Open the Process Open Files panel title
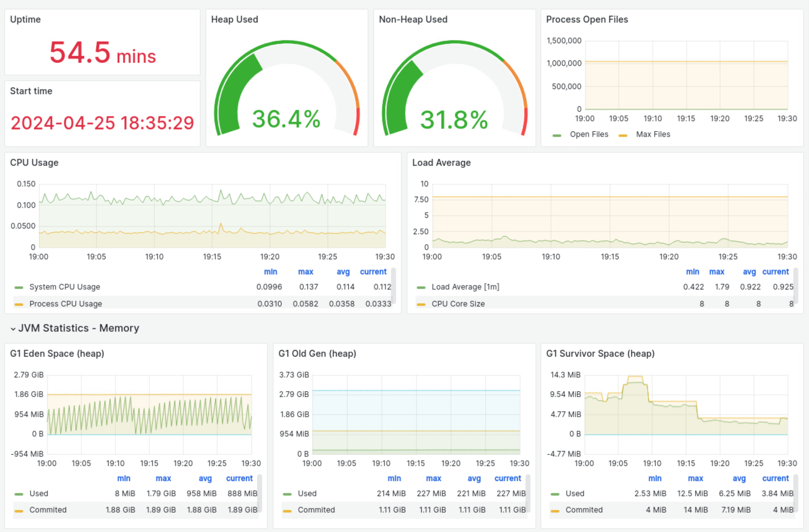 (x=587, y=19)
